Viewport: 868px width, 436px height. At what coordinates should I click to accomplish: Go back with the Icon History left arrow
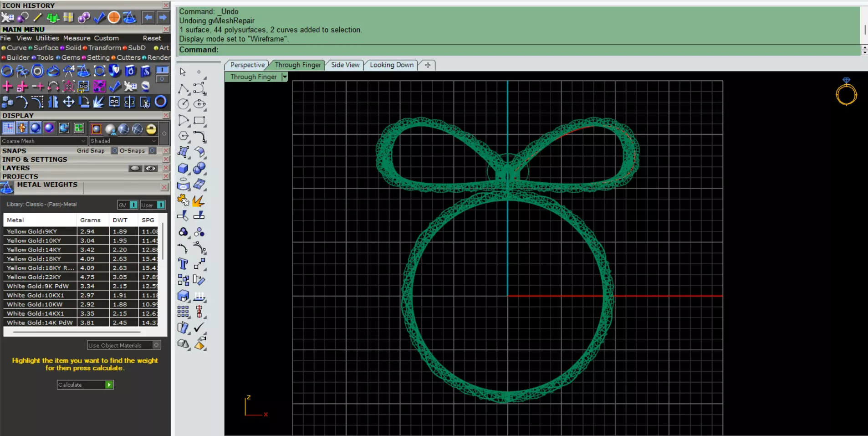tap(148, 17)
